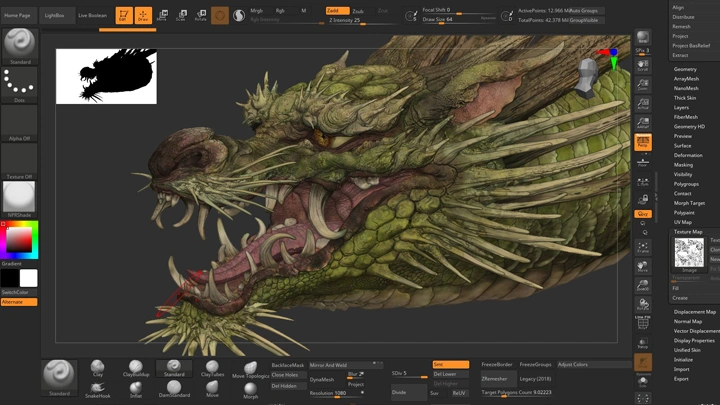The height and width of the screenshot is (405, 720).
Task: Toggle Rgb channel
Action: 280,11
